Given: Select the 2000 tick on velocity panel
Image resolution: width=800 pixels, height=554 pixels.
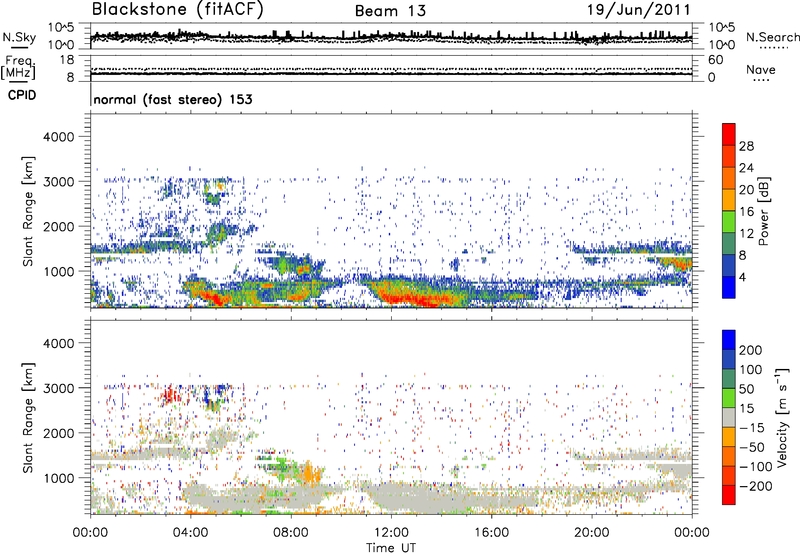Looking at the screenshot, I should click(58, 433).
